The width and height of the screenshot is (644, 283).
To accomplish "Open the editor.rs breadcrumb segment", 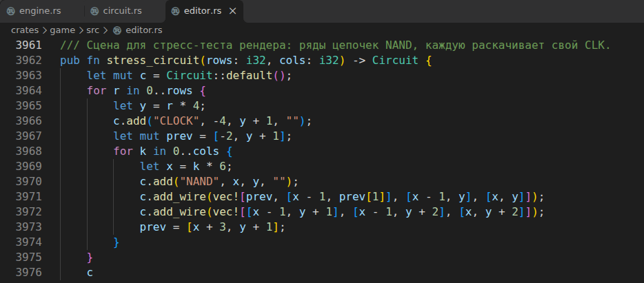I will pyautogui.click(x=143, y=30).
